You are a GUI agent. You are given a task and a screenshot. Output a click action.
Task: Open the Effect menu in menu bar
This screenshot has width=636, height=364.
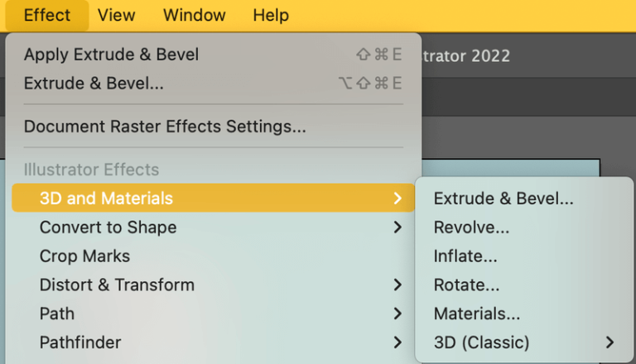point(46,16)
